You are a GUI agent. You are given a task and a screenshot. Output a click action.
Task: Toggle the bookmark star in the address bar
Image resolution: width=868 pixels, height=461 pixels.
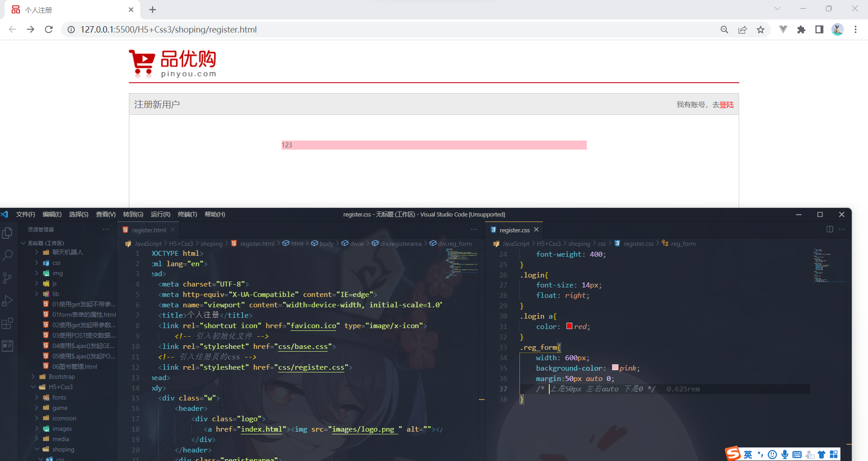point(761,29)
